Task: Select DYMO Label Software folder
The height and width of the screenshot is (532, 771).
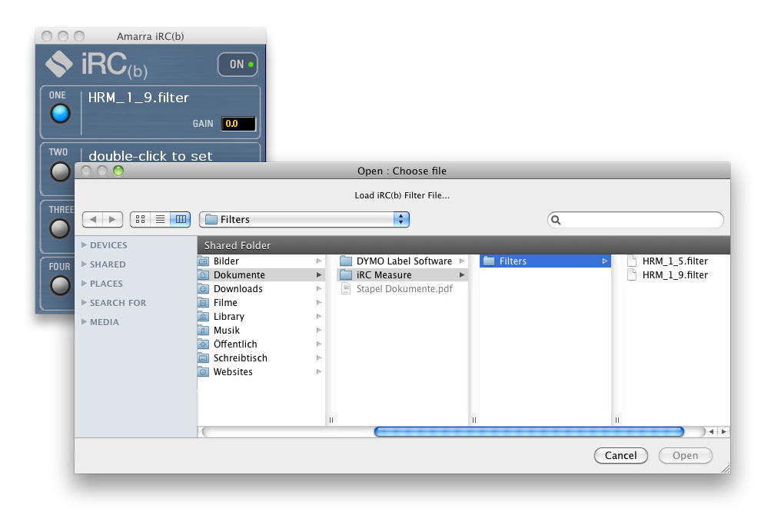Action: point(402,261)
